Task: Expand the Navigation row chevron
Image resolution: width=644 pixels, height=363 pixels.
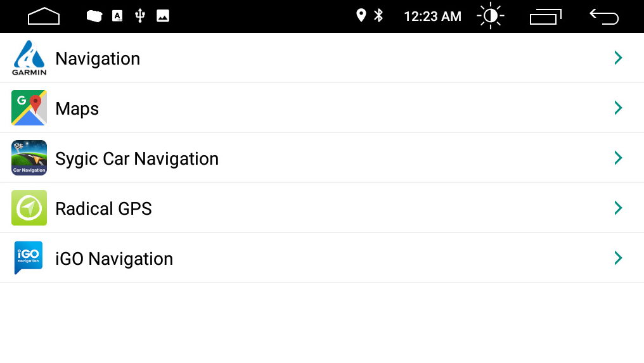Action: 618,58
